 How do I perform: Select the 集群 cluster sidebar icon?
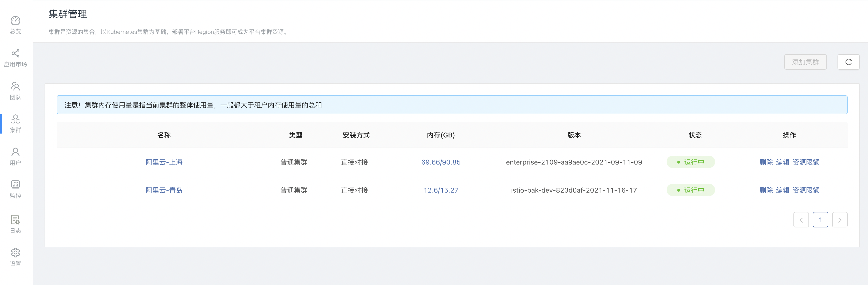click(15, 120)
